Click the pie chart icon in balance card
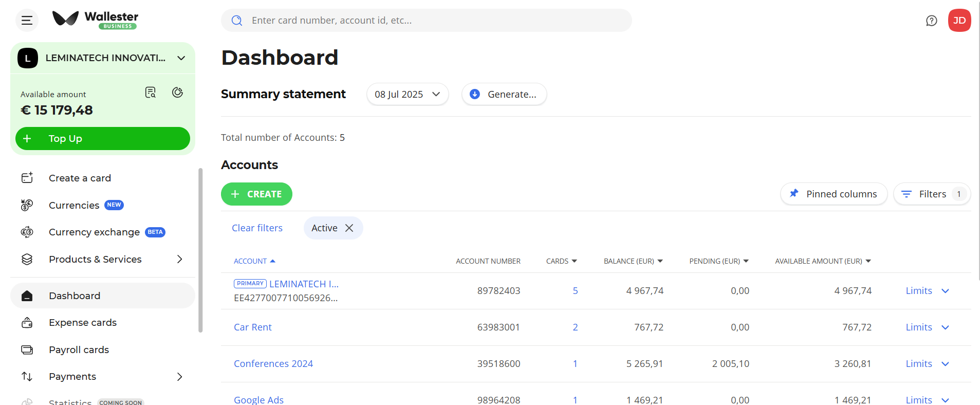The height and width of the screenshot is (405, 980). point(177,93)
